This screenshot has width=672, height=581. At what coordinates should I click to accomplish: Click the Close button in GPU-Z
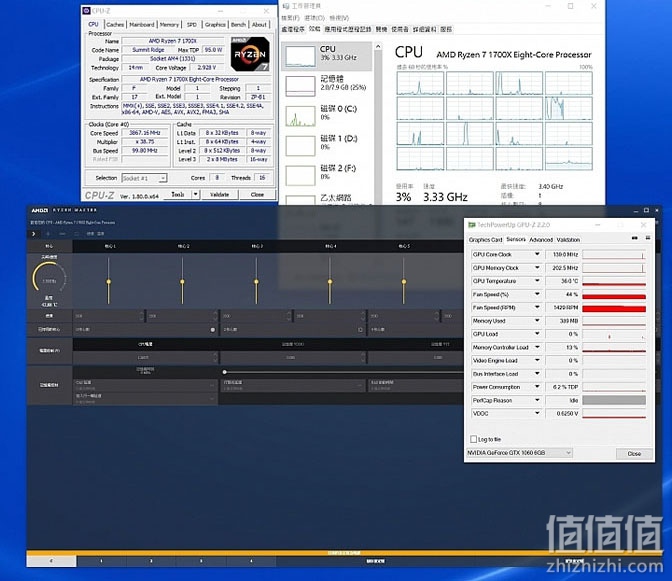click(634, 453)
